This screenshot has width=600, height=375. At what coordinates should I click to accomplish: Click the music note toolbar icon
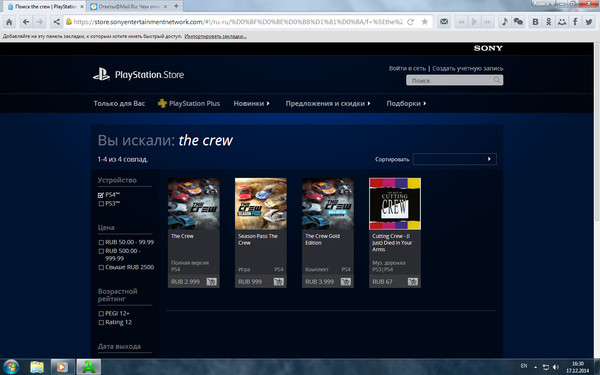pyautogui.click(x=505, y=22)
